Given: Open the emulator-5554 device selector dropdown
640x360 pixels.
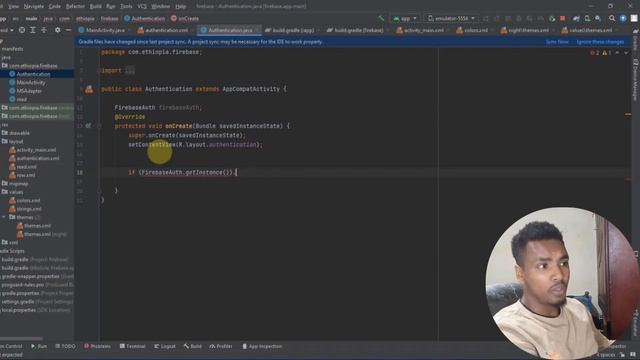Looking at the screenshot, I should 451,18.
